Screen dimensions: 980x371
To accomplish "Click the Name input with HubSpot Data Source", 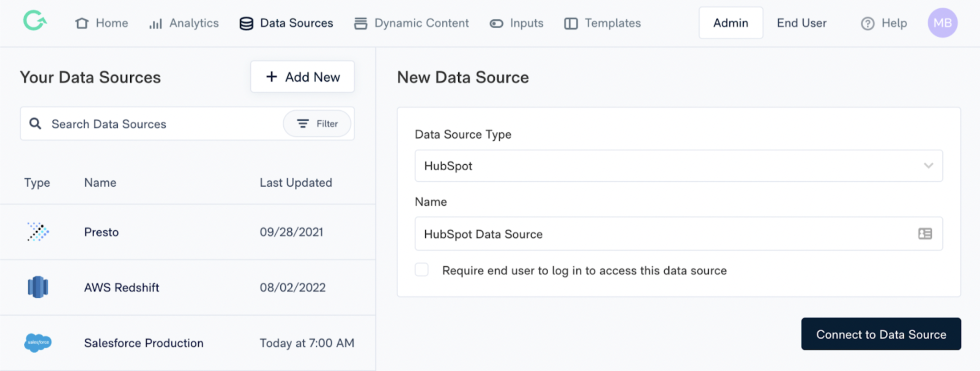I will (679, 234).
